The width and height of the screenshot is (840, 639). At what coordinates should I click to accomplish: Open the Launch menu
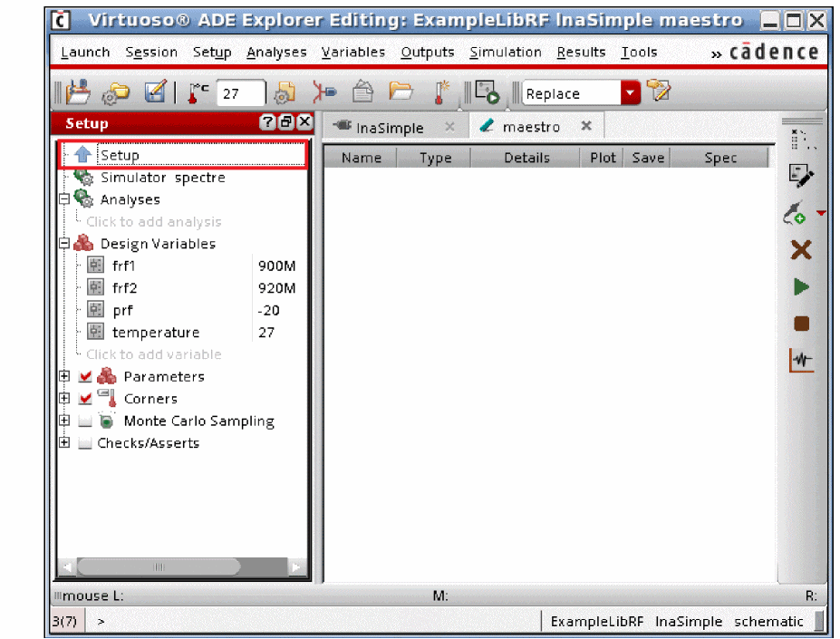[x=85, y=52]
